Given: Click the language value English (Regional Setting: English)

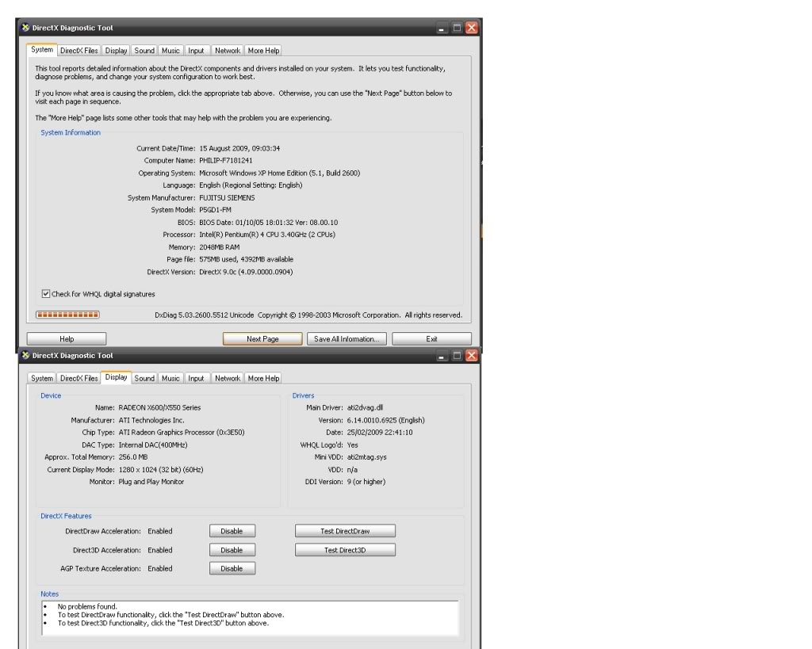Looking at the screenshot, I should point(251,185).
